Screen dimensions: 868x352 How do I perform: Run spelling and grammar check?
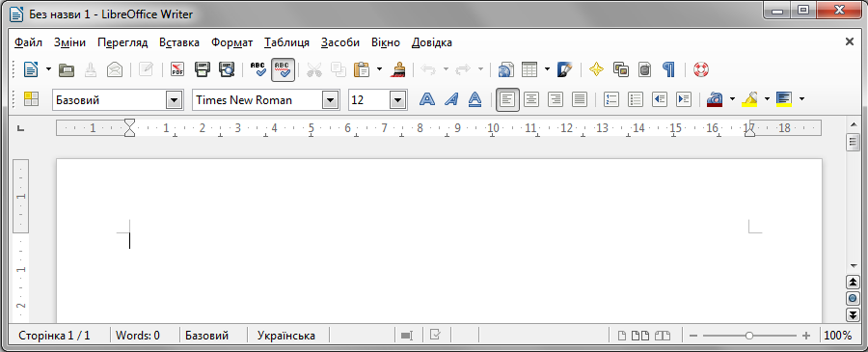pos(258,69)
